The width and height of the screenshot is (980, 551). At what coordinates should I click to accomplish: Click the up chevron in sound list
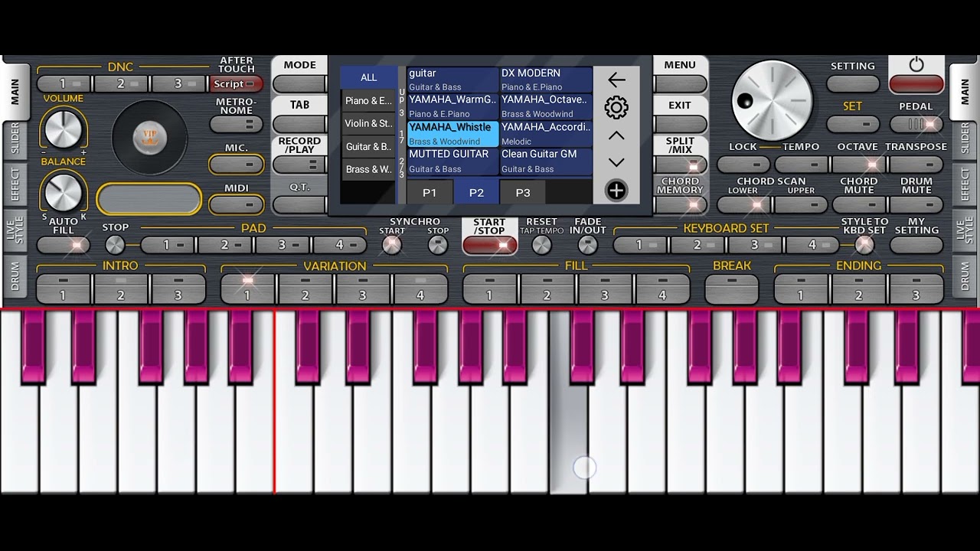point(616,135)
